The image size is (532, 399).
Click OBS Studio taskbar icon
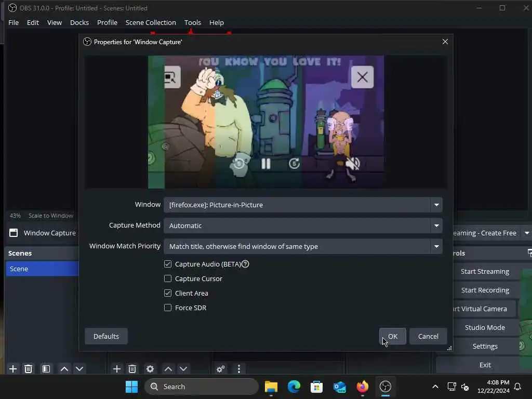tap(385, 387)
